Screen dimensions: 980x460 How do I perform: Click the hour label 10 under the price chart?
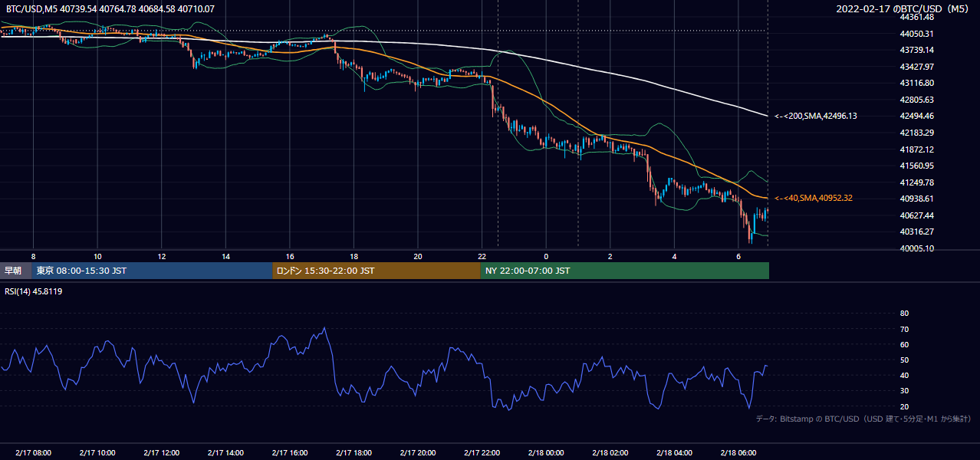pyautogui.click(x=97, y=256)
